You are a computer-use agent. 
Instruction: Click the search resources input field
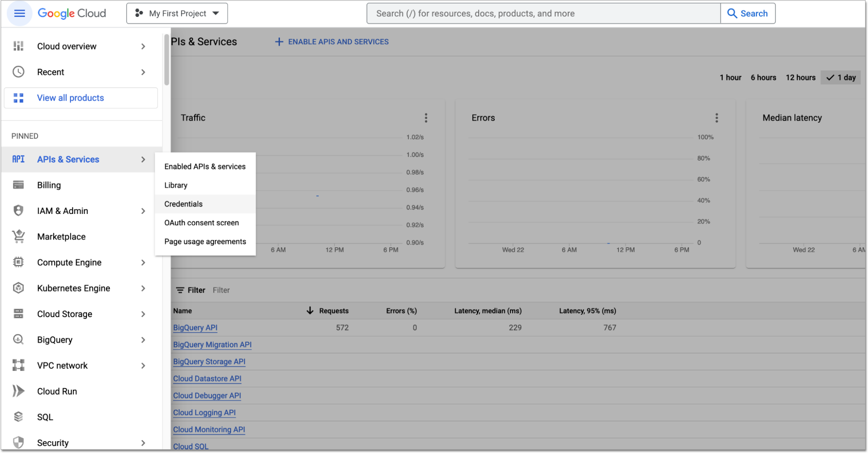click(543, 13)
